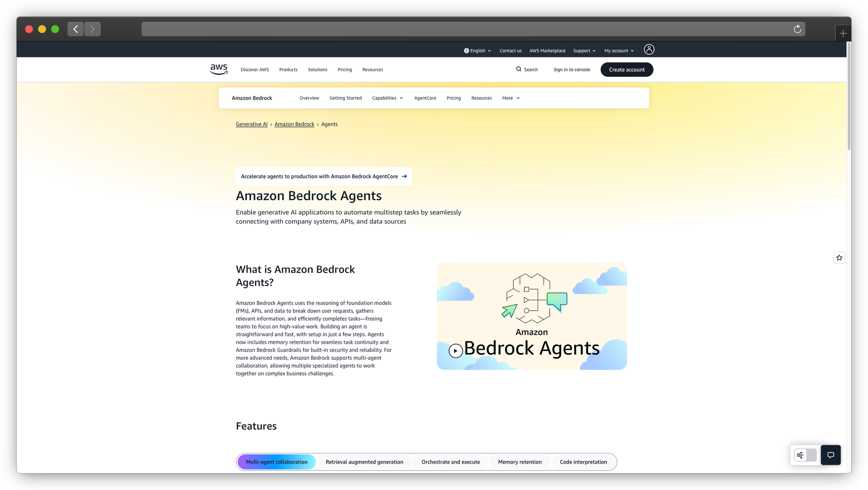Viewport: 868px width, 490px height.
Task: Click the AWS logo
Action: 219,69
